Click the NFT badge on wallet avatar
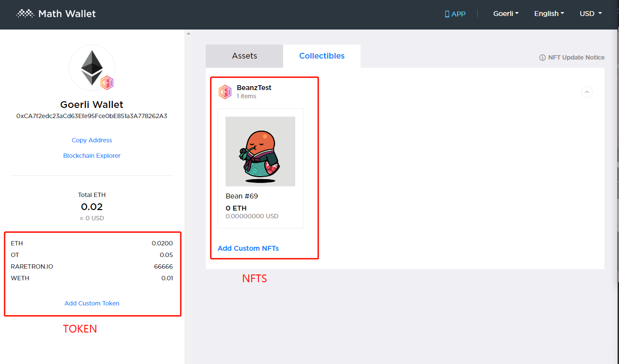 pos(107,83)
